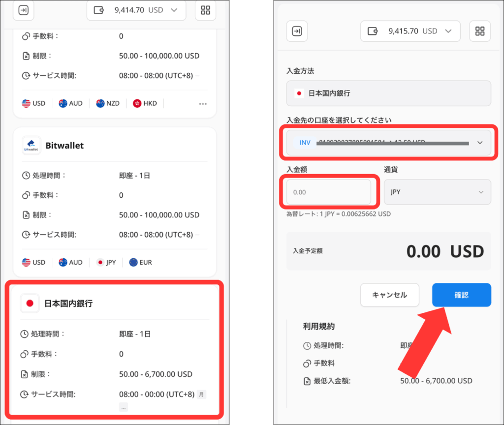The width and height of the screenshot is (504, 425).
Task: Open the 9,415.70 USD balance dropdown
Action: 410,31
